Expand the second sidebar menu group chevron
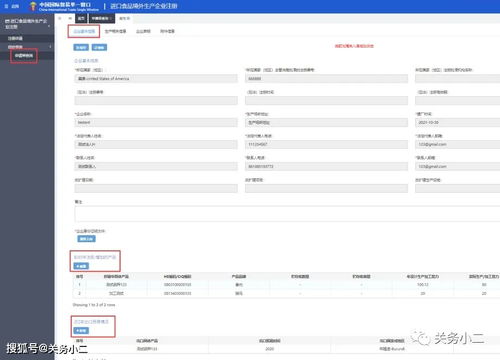 click(x=50, y=47)
